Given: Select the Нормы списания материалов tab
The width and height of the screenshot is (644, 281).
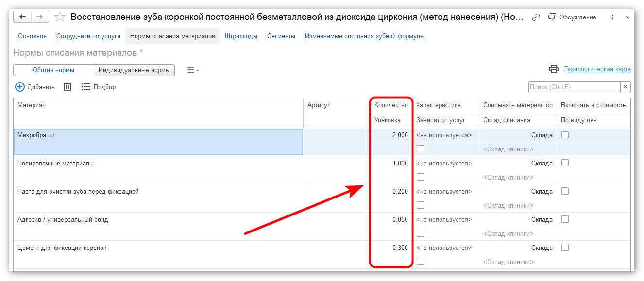Looking at the screenshot, I should pyautogui.click(x=172, y=36).
